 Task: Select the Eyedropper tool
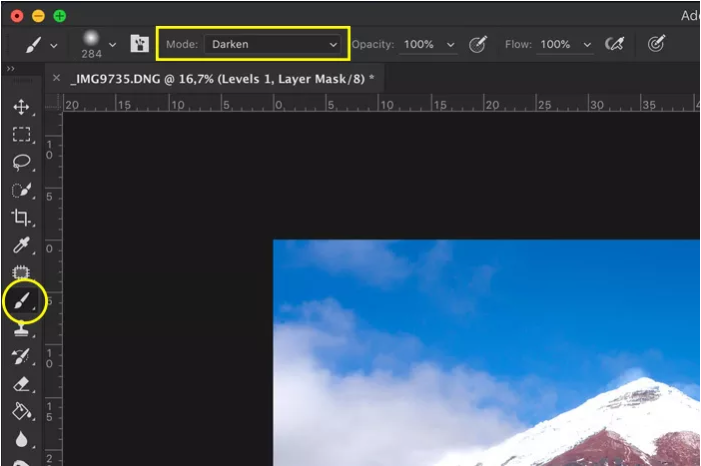[x=21, y=245]
